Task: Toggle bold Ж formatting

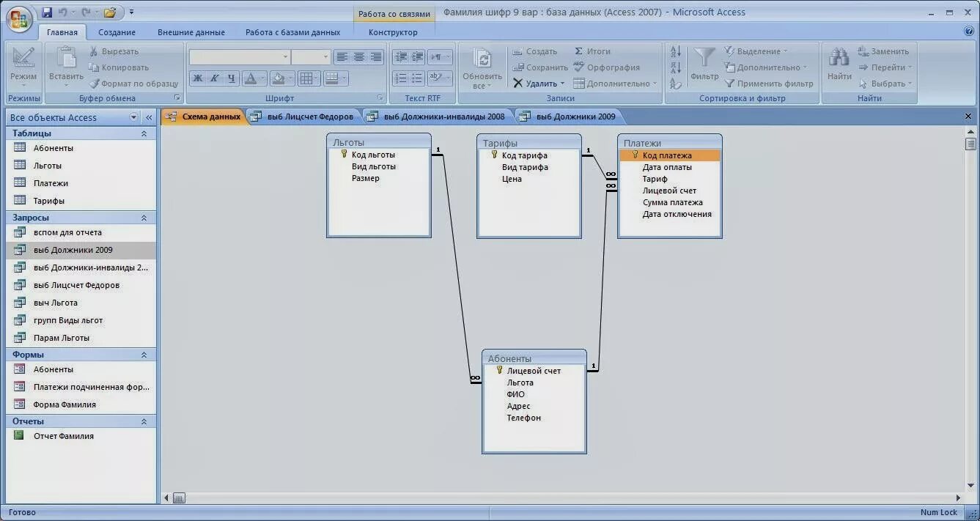Action: (x=197, y=78)
